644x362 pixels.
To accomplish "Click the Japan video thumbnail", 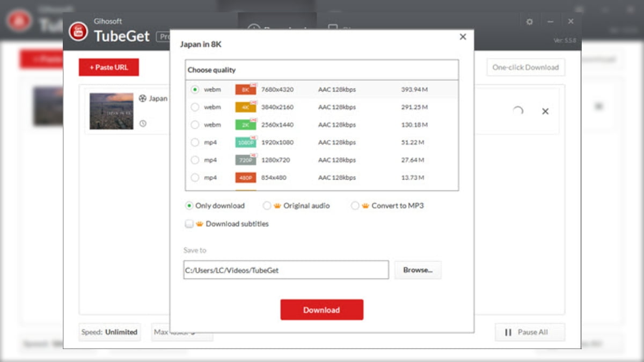I will click(111, 111).
